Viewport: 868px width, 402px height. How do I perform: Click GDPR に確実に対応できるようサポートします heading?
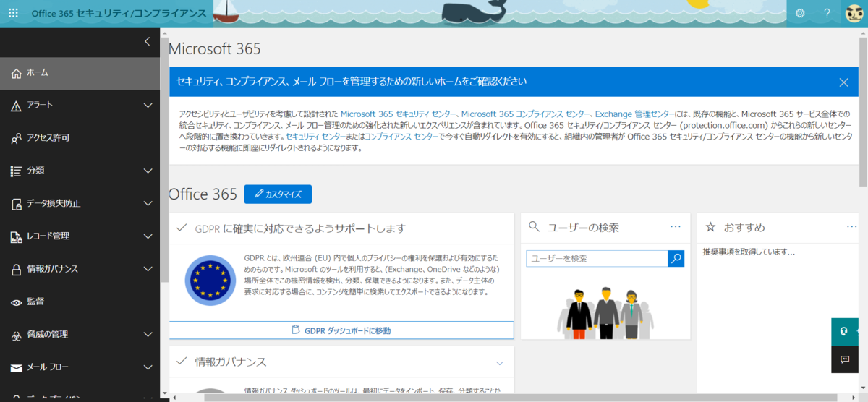300,228
